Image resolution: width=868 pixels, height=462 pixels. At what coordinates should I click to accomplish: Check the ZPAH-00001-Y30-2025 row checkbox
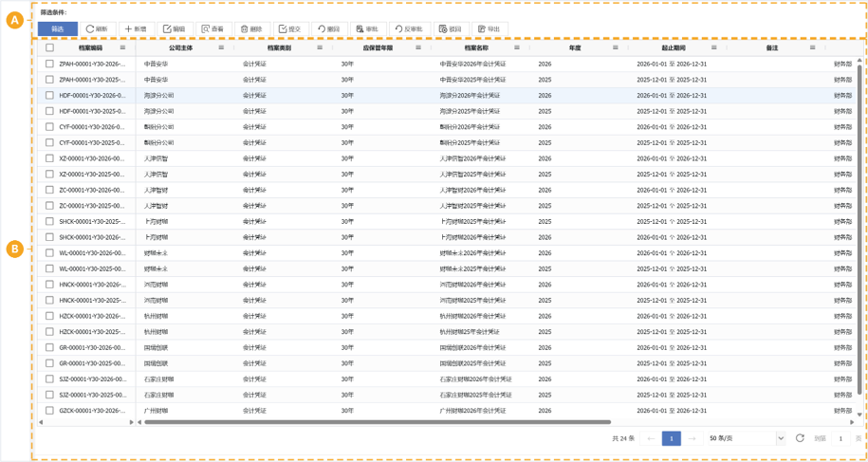50,80
